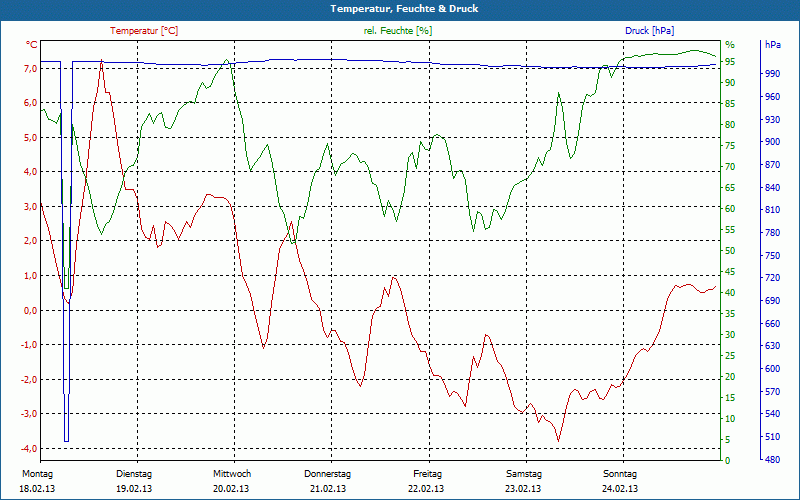Click the '570' pressure axis value
Viewport: 800px width, 500px height.
tap(772, 391)
